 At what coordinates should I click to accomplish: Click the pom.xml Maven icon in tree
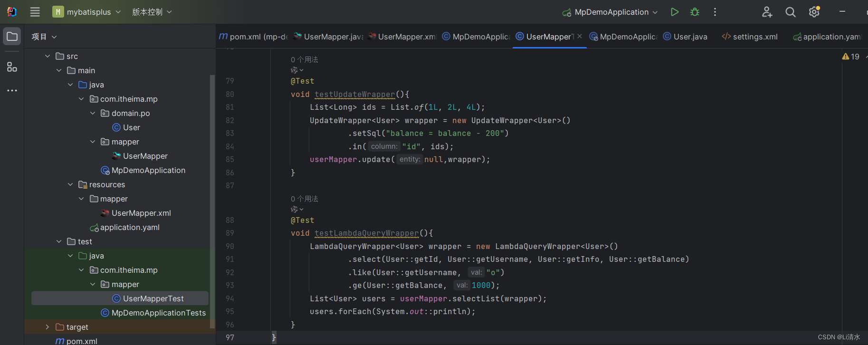(x=60, y=341)
